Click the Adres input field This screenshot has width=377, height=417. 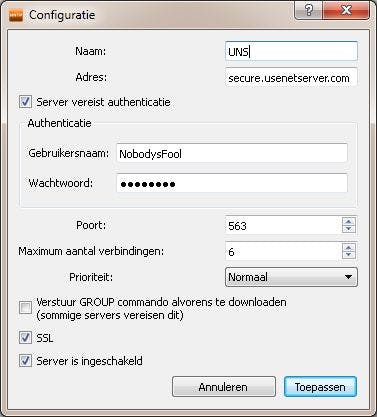tap(291, 77)
